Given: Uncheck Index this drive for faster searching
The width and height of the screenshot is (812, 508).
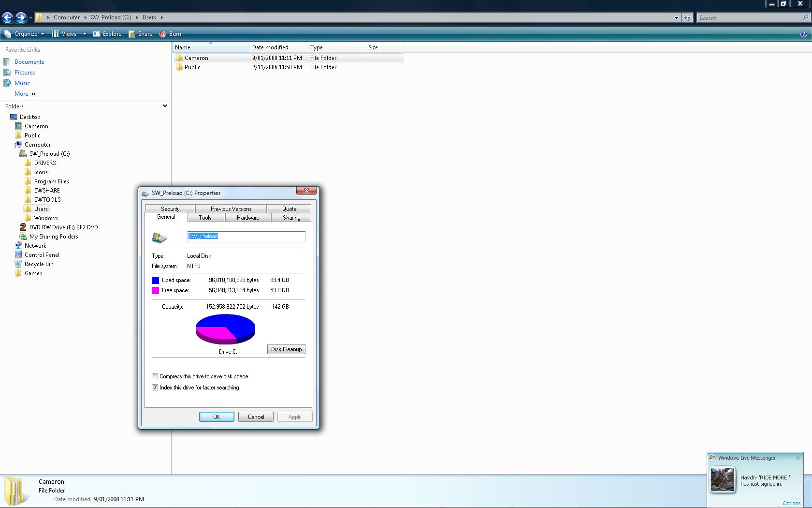Looking at the screenshot, I should [x=155, y=388].
